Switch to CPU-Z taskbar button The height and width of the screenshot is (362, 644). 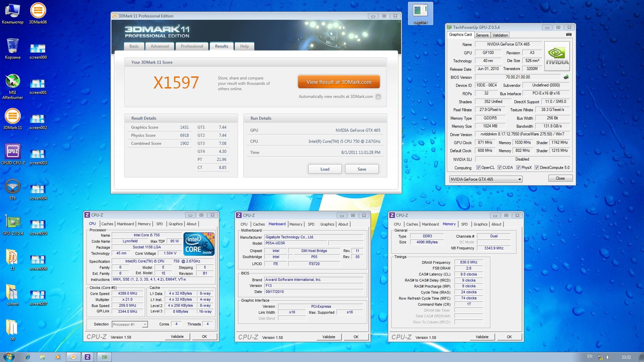(88, 357)
